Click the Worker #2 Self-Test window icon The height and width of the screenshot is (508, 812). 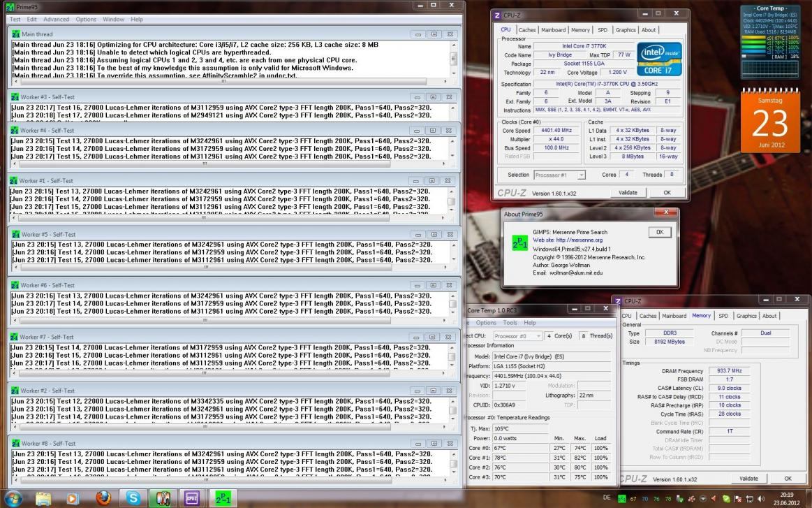tap(15, 391)
